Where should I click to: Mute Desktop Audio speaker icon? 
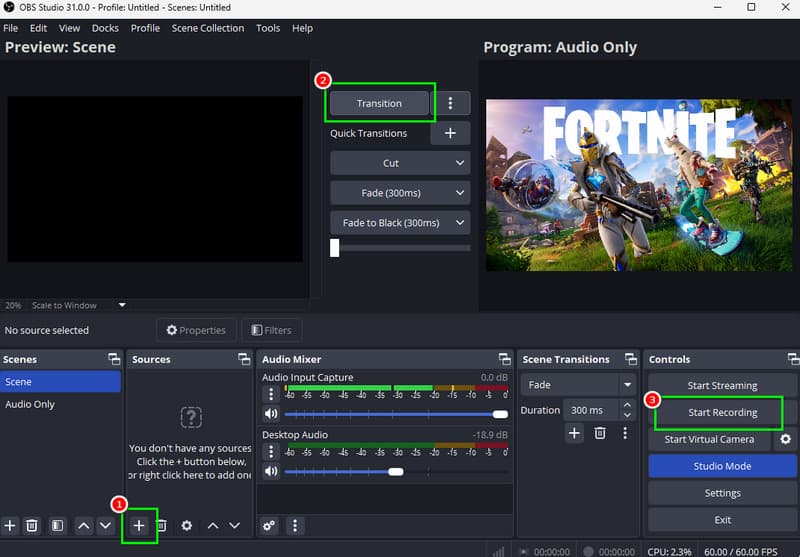[x=271, y=471]
